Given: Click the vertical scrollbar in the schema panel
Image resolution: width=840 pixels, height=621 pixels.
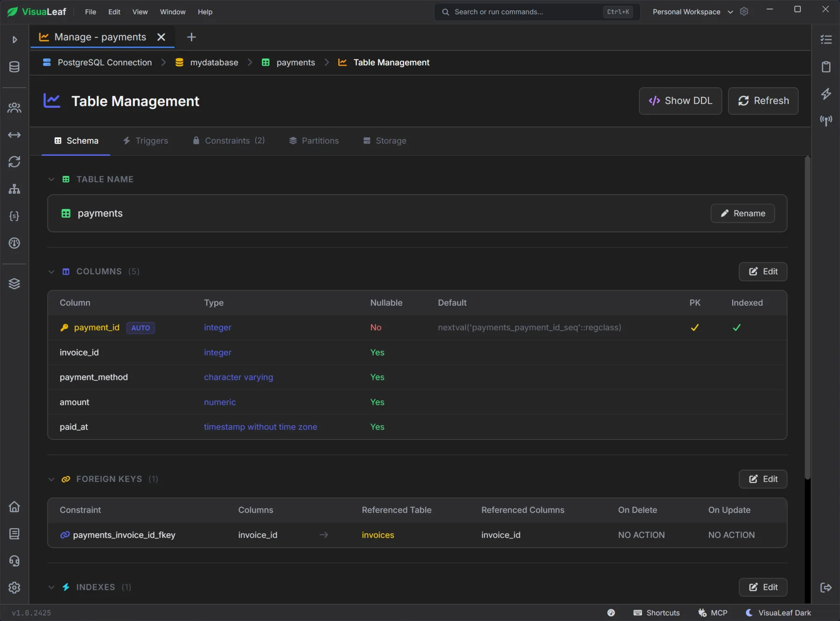Looking at the screenshot, I should tap(807, 317).
